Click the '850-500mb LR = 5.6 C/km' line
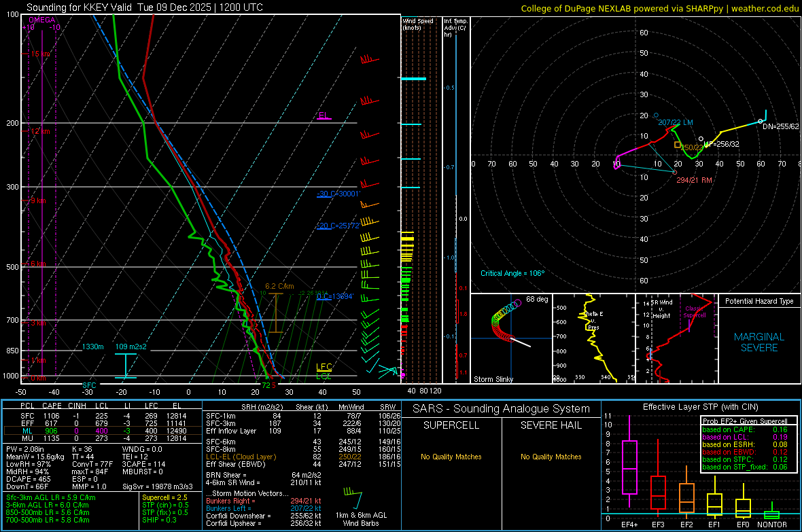 (x=48, y=512)
